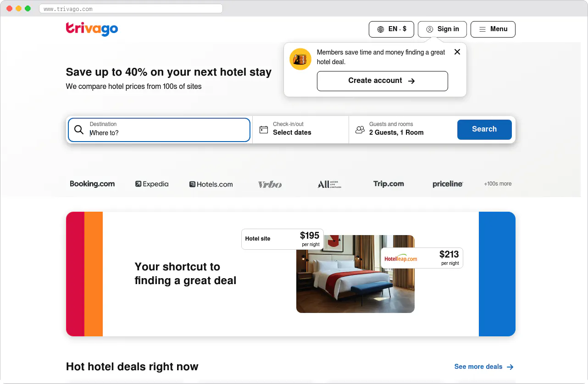Viewport: 588px width, 384px height.
Task: Click the Accor ALL logo
Action: point(329,184)
